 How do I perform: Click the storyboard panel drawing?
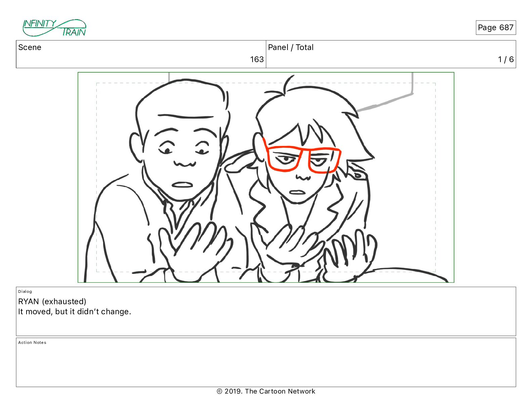pyautogui.click(x=266, y=177)
